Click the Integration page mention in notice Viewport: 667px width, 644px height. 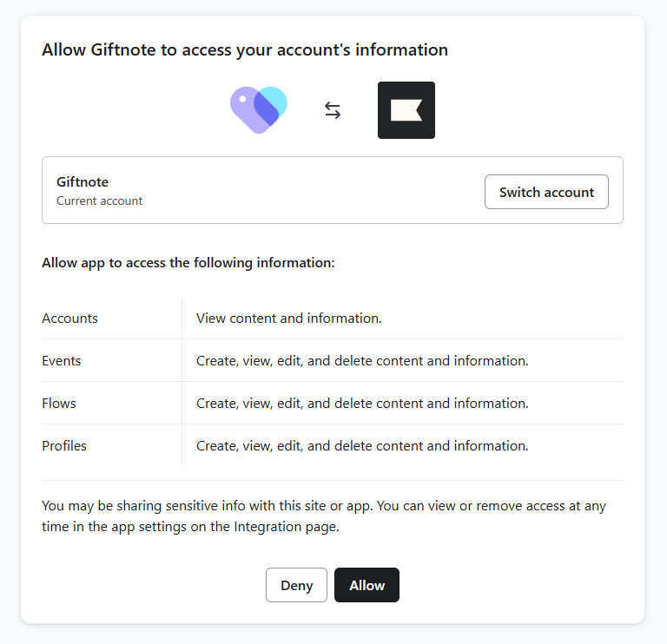tap(287, 527)
